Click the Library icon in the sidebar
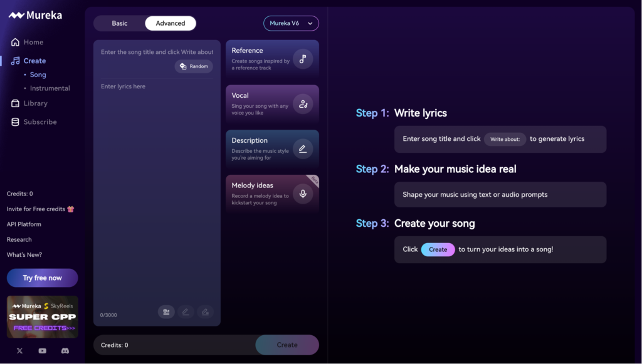This screenshot has width=642, height=364. 15,103
